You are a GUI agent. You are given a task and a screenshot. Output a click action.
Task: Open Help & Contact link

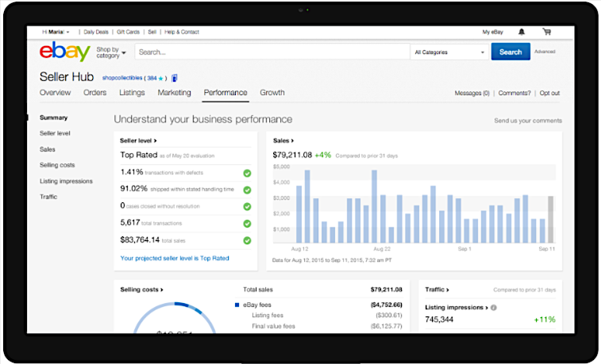(x=182, y=33)
